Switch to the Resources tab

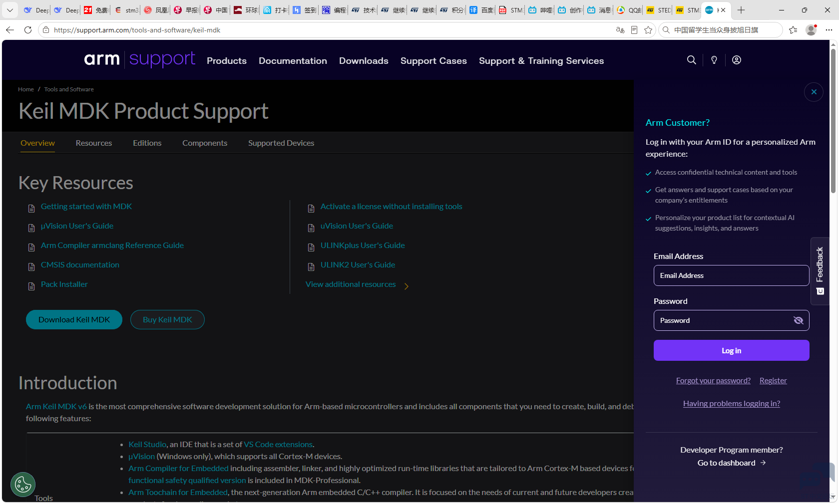tap(94, 143)
